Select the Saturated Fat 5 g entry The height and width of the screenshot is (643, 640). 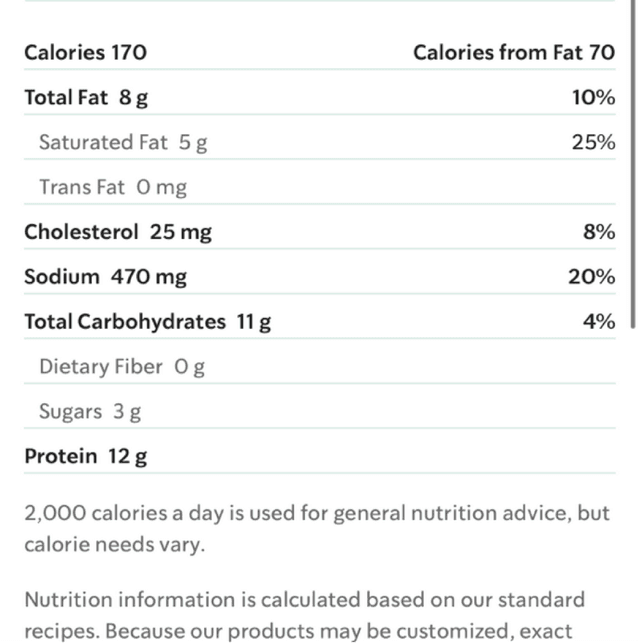pyautogui.click(x=123, y=142)
